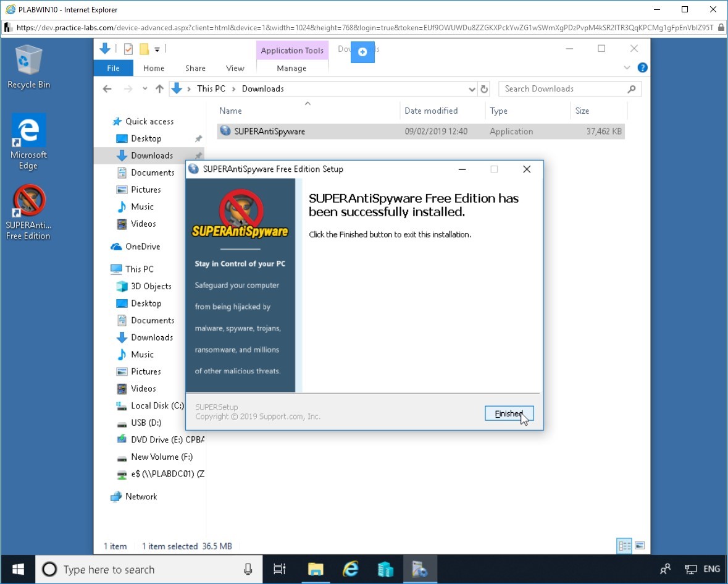Screen dimensions: 728x584
Task: Open the Recycle Bin desktop icon
Action: 29,67
